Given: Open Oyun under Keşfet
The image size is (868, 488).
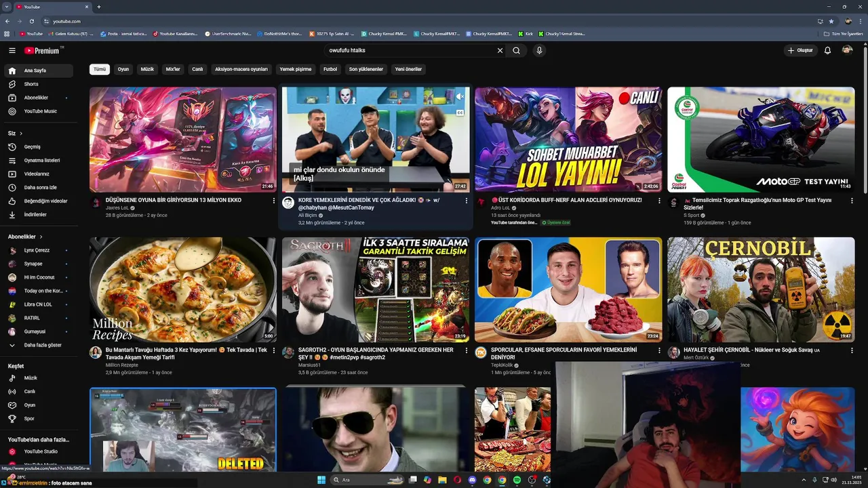Looking at the screenshot, I should click(39, 405).
